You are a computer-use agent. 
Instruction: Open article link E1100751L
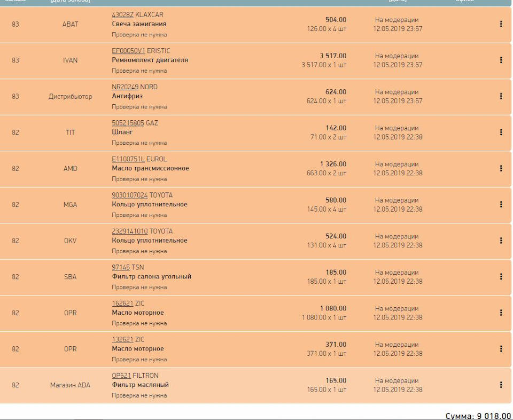click(x=128, y=159)
